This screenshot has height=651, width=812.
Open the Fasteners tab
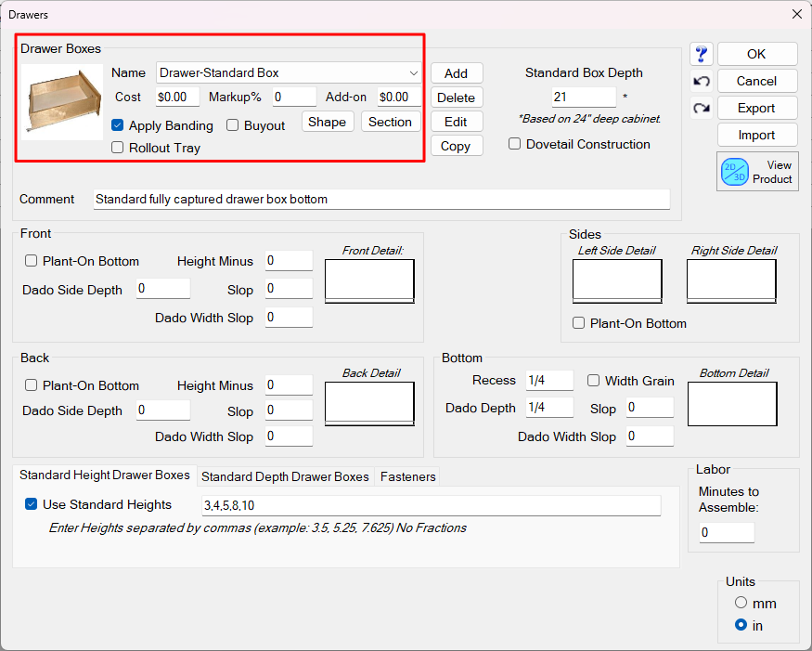click(407, 476)
